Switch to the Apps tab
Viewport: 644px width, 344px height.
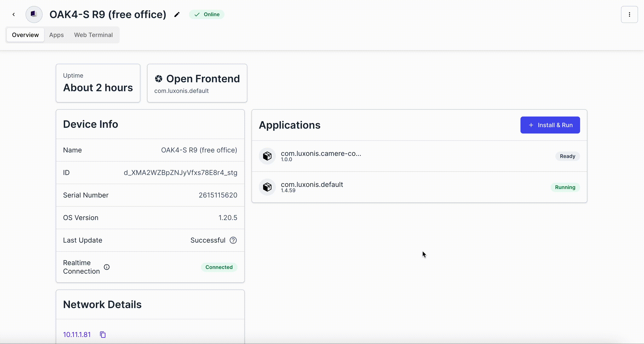tap(56, 35)
